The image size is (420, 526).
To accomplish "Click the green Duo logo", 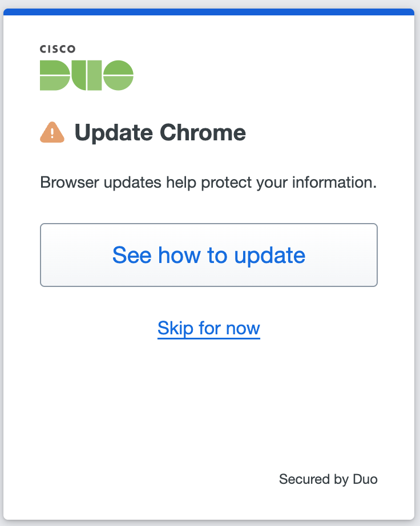I will (x=86, y=75).
